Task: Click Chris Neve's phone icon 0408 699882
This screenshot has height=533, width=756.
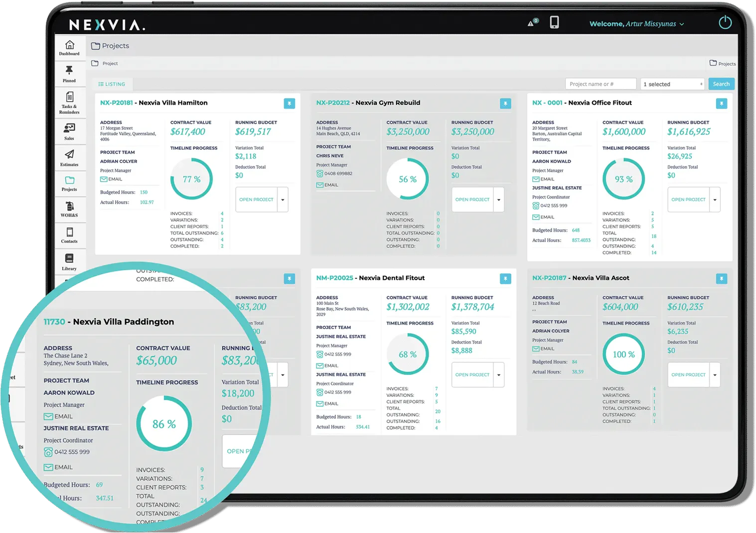Action: (x=320, y=174)
